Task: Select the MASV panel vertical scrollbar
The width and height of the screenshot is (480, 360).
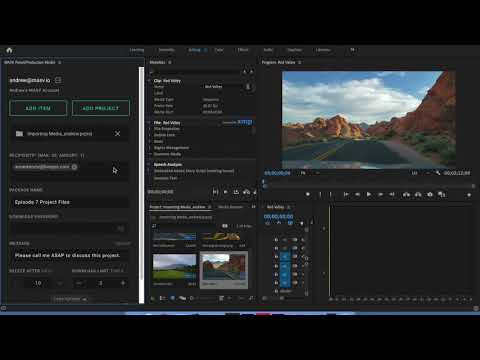Action: (x=141, y=173)
